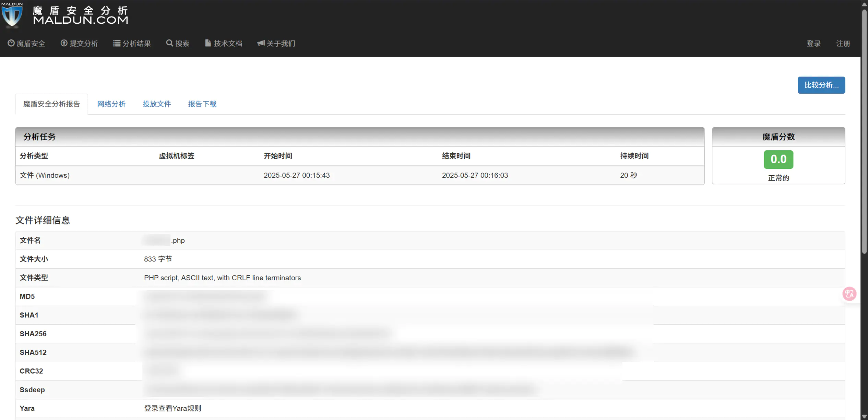Viewport: 868px width, 420px height.
Task: Click the megaphone icon beside 关于我们
Action: (x=261, y=43)
